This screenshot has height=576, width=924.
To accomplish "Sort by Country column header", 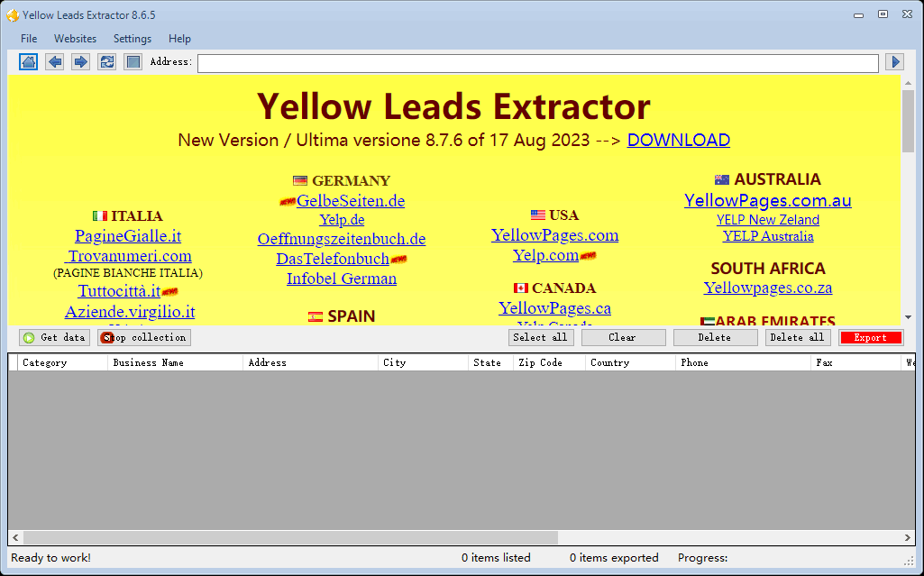I will (630, 362).
